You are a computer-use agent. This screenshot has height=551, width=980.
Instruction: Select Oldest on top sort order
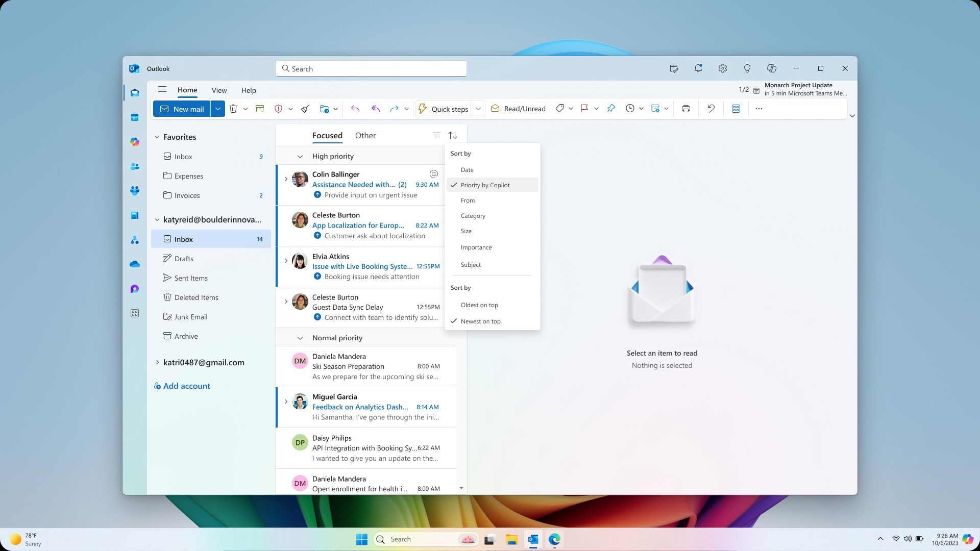pyautogui.click(x=479, y=305)
